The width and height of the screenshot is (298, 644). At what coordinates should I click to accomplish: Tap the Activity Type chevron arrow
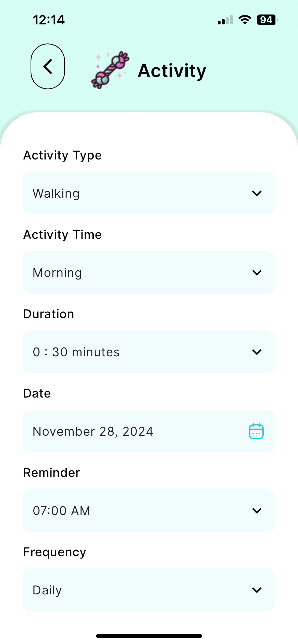(x=257, y=193)
